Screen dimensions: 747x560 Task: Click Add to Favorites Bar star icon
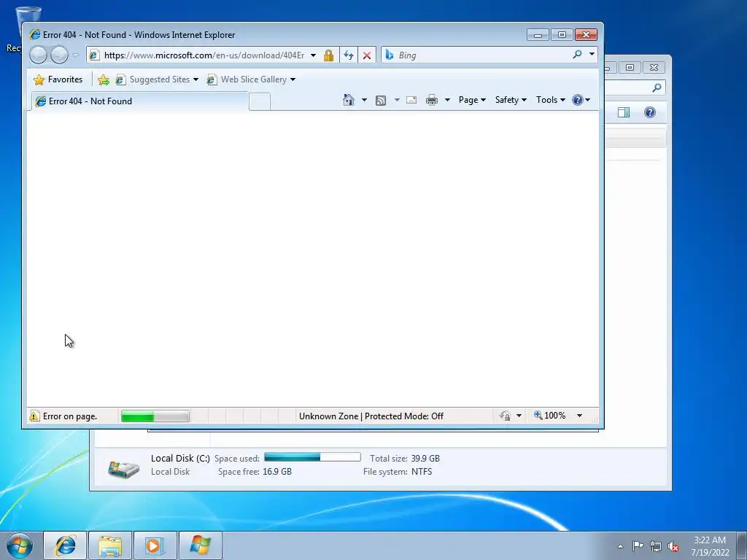pos(104,79)
